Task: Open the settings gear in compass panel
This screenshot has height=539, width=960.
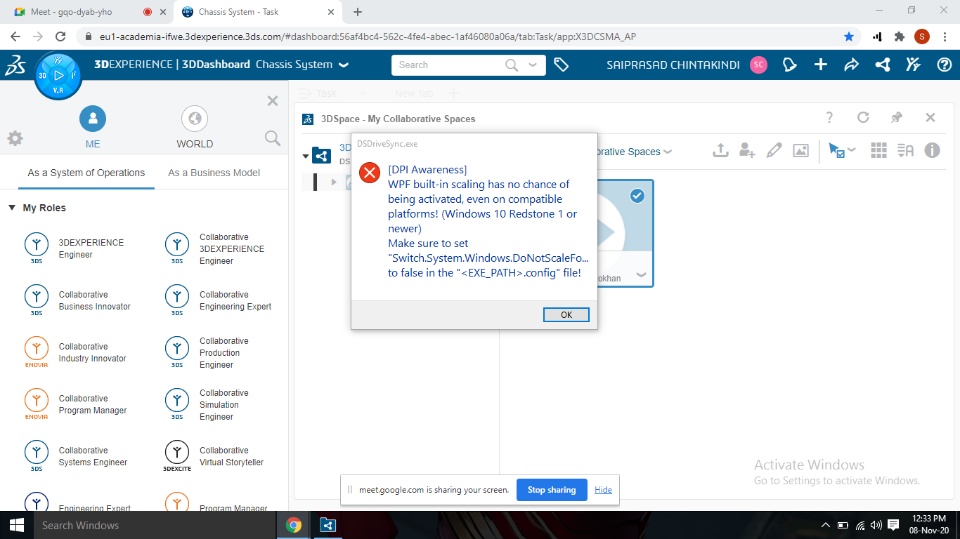Action: [x=15, y=138]
